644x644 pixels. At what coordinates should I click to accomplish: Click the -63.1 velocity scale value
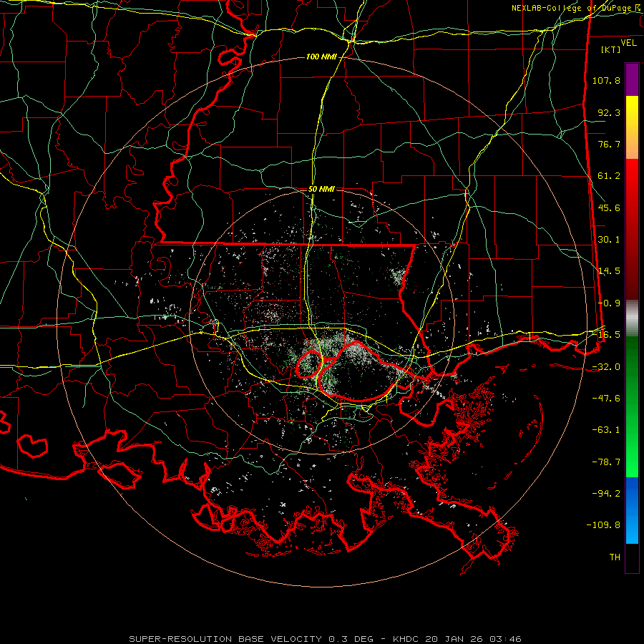point(606,430)
